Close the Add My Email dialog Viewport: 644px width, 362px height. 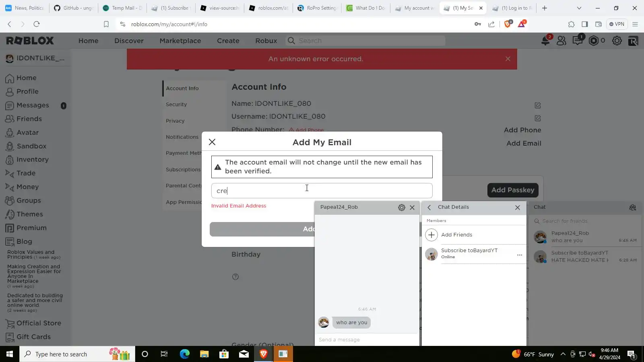[212, 142]
